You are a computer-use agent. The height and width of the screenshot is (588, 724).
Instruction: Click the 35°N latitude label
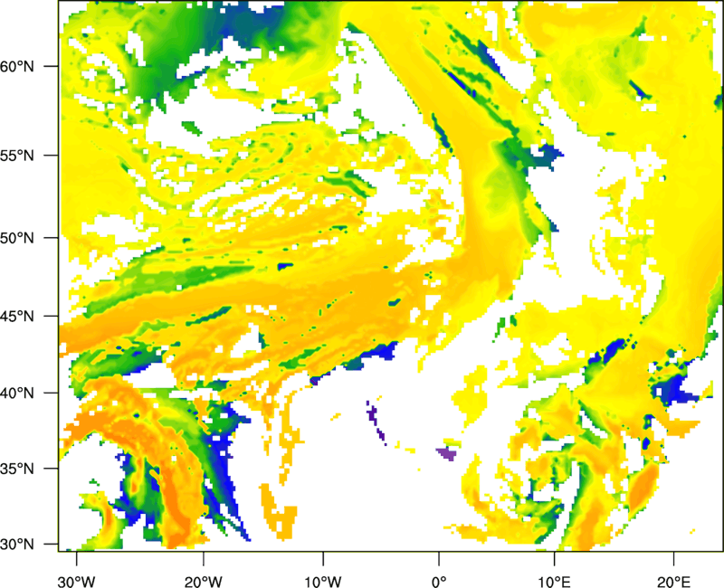(17, 469)
